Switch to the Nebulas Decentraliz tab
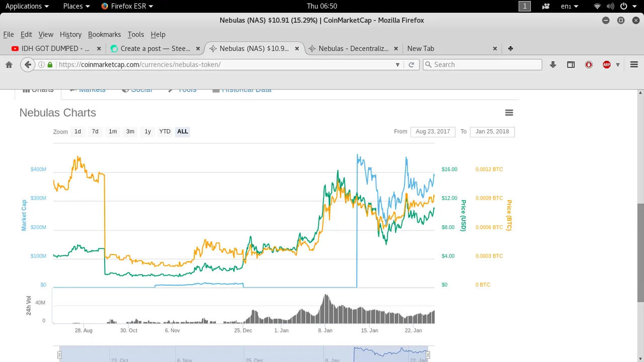 (353, 49)
